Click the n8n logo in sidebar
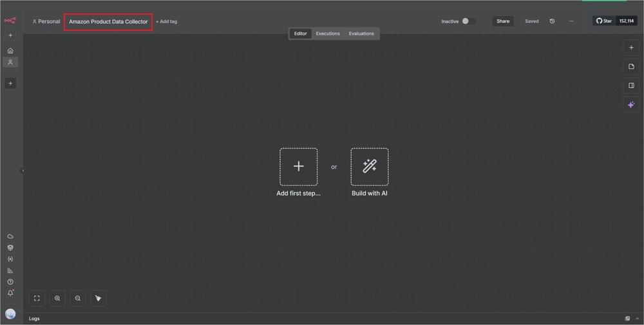The width and height of the screenshot is (644, 325). pyautogui.click(x=10, y=21)
